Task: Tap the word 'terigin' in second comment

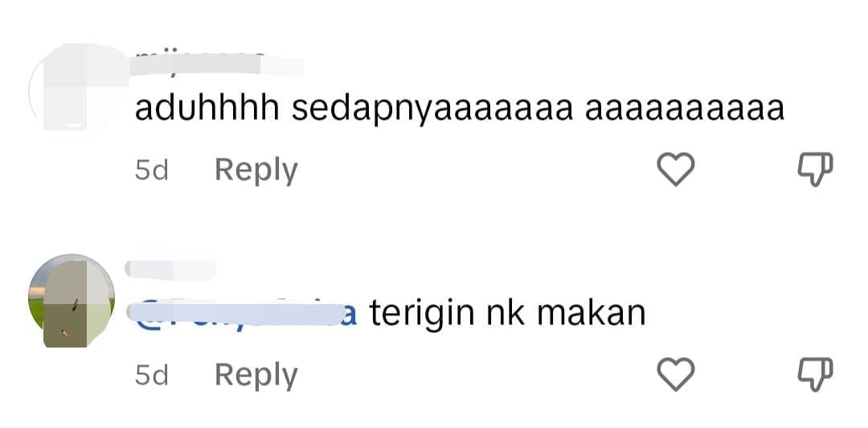Action: point(422,314)
